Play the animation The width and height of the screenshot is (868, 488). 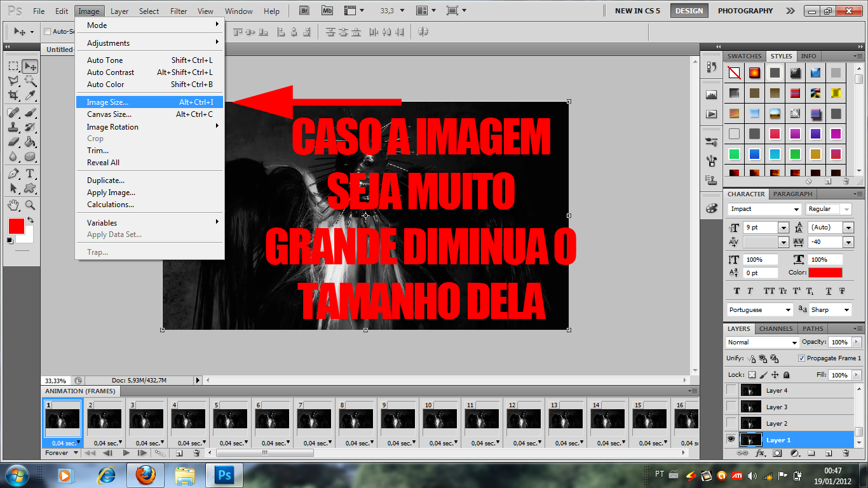[126, 453]
